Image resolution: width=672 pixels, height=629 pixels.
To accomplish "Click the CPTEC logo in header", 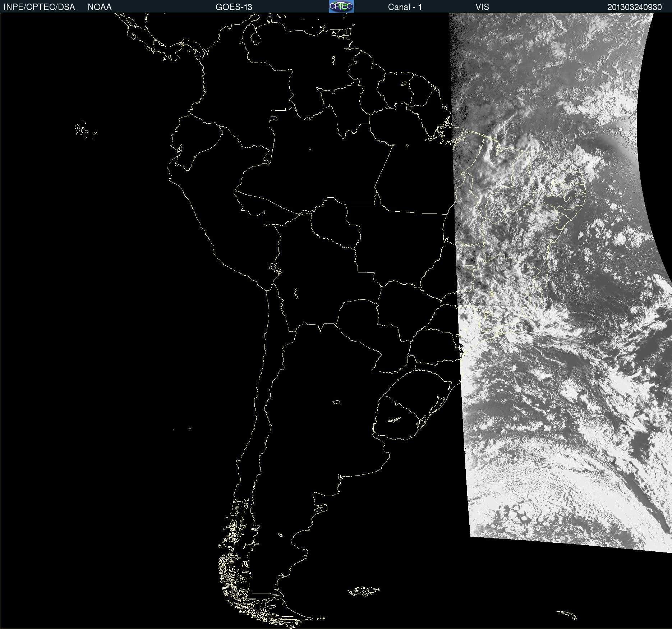I will point(341,6).
